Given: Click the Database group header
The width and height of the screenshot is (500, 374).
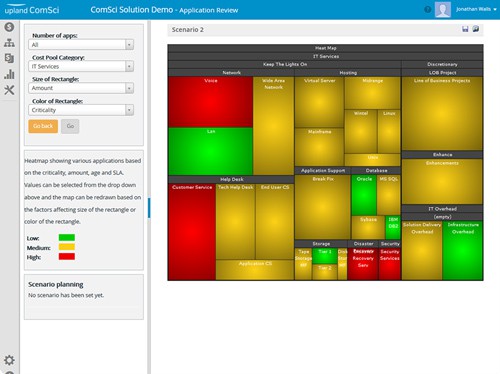Looking at the screenshot, I should [376, 170].
